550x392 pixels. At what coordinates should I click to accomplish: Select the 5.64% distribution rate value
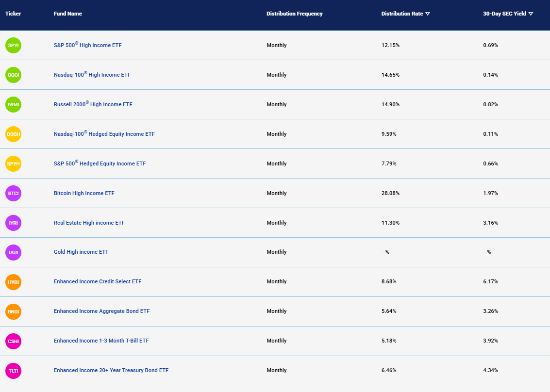(389, 311)
